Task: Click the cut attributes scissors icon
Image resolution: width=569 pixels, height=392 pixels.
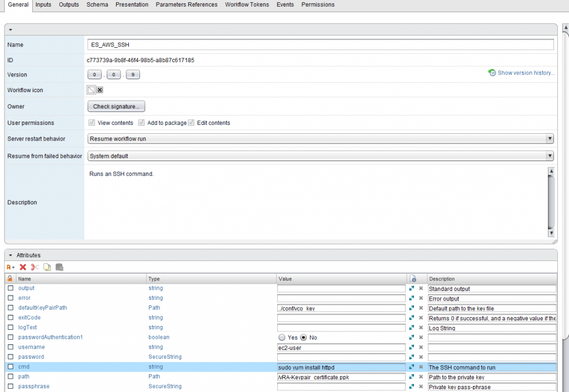Action: (x=34, y=267)
